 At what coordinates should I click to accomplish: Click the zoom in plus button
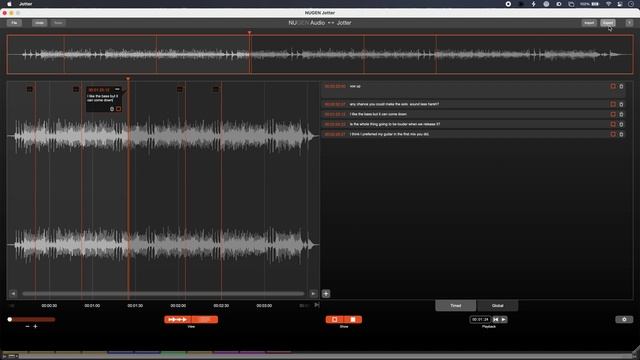[36, 327]
